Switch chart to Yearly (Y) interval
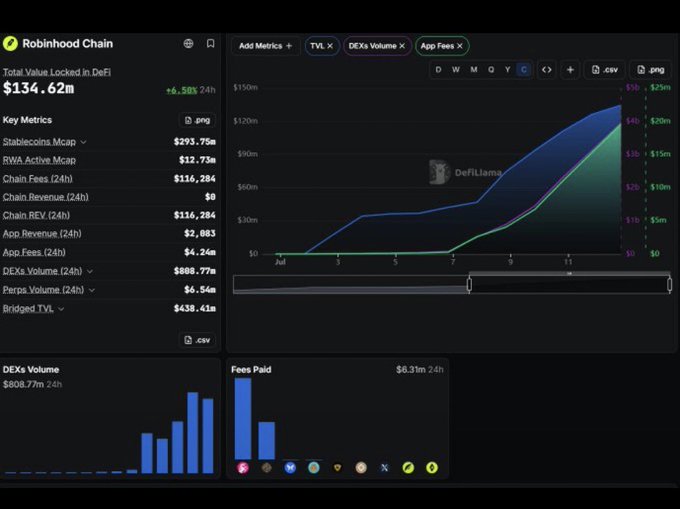This screenshot has height=509, width=680. pyautogui.click(x=507, y=70)
